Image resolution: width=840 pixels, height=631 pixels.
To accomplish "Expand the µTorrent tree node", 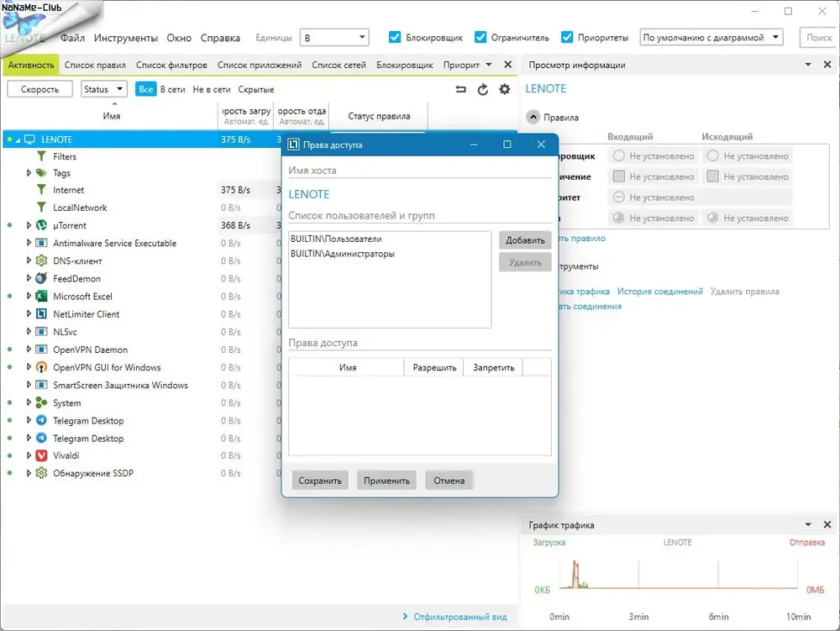I will pos(29,225).
